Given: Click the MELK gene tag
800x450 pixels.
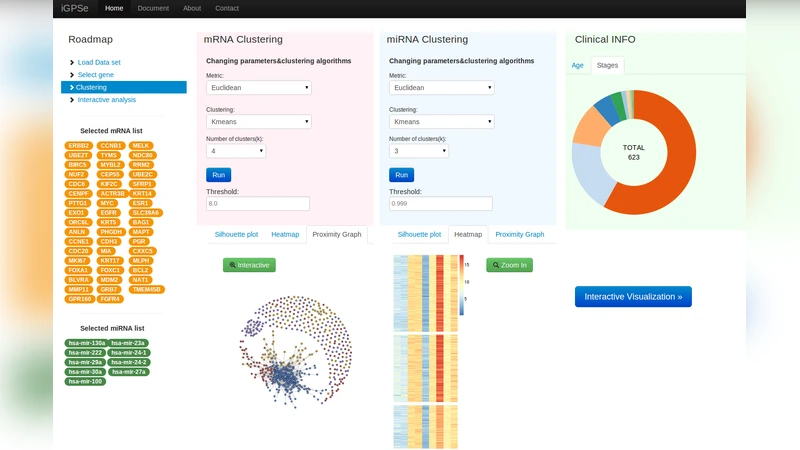Looking at the screenshot, I should click(141, 146).
